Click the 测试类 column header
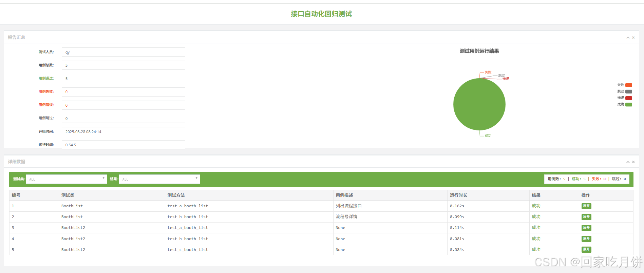 pyautogui.click(x=112, y=195)
